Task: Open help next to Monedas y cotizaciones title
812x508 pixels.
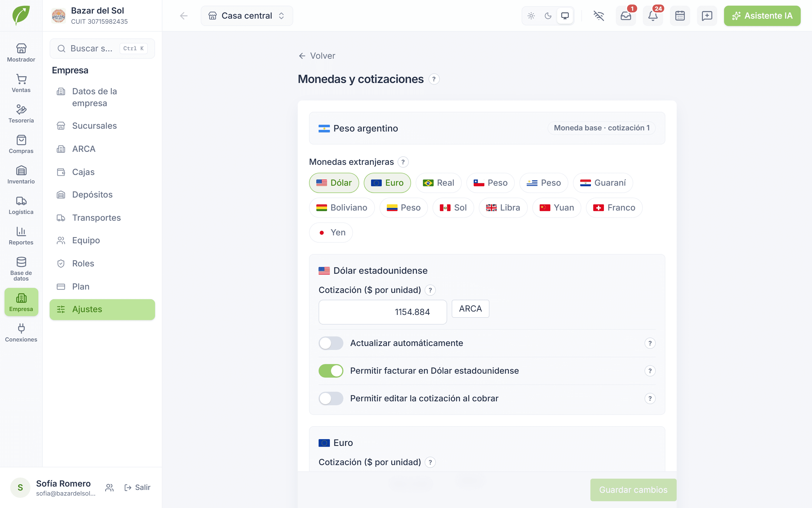Action: 434,79
